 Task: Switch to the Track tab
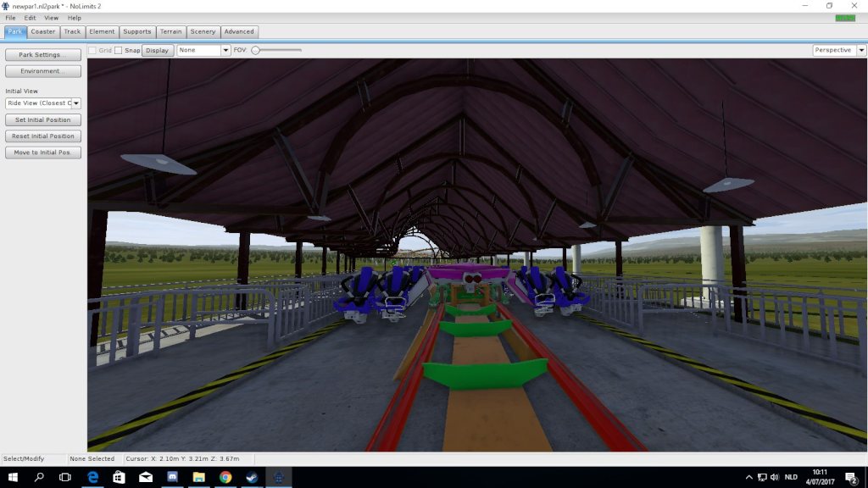[72, 32]
